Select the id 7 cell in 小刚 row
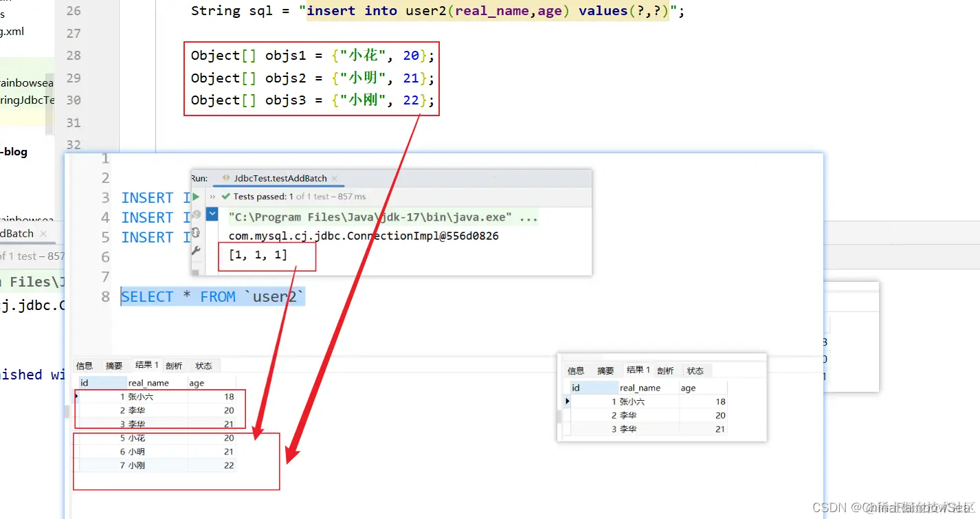 coord(103,465)
